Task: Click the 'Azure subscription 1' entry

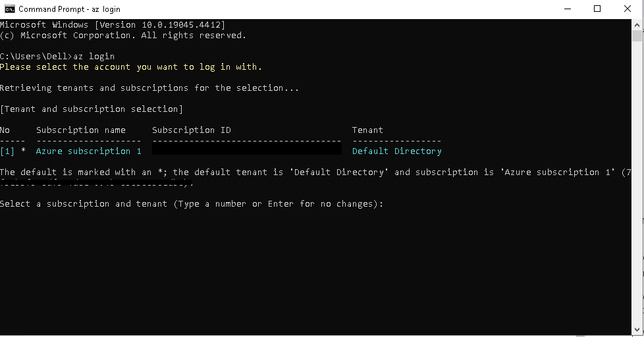Action: coord(88,151)
